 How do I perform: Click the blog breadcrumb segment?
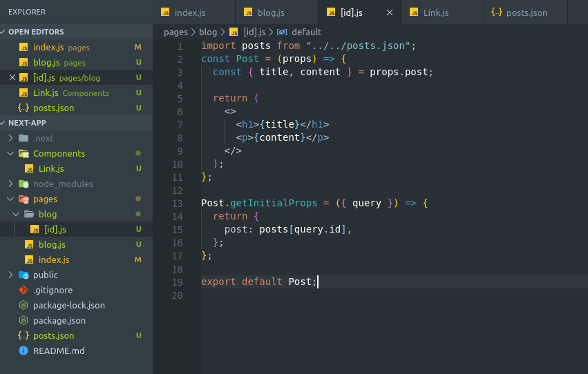click(208, 32)
